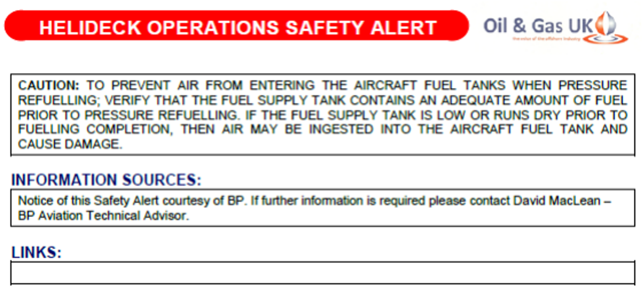Click "BP Aviation Technical Advisor" text
This screenshot has width=644, height=305.
point(104,216)
